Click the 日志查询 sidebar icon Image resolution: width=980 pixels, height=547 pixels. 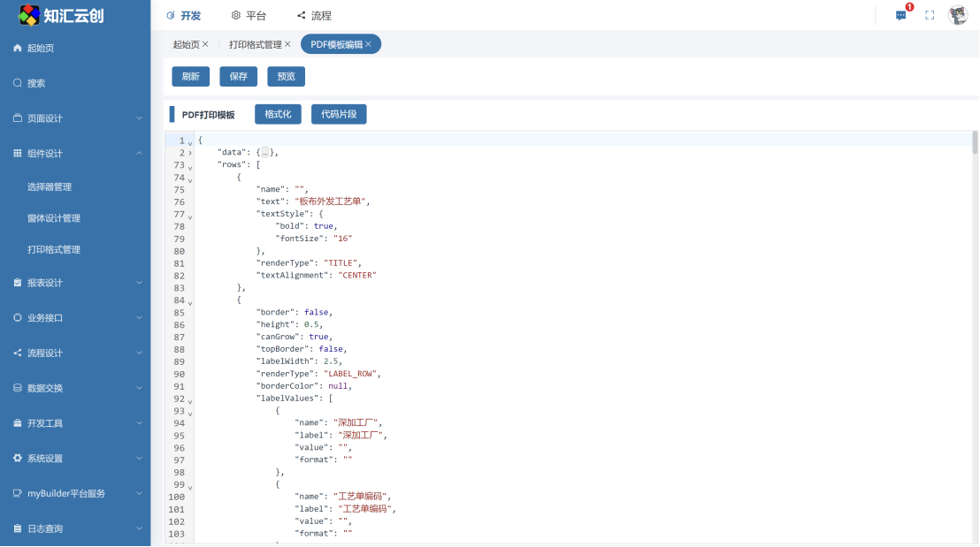click(x=18, y=528)
